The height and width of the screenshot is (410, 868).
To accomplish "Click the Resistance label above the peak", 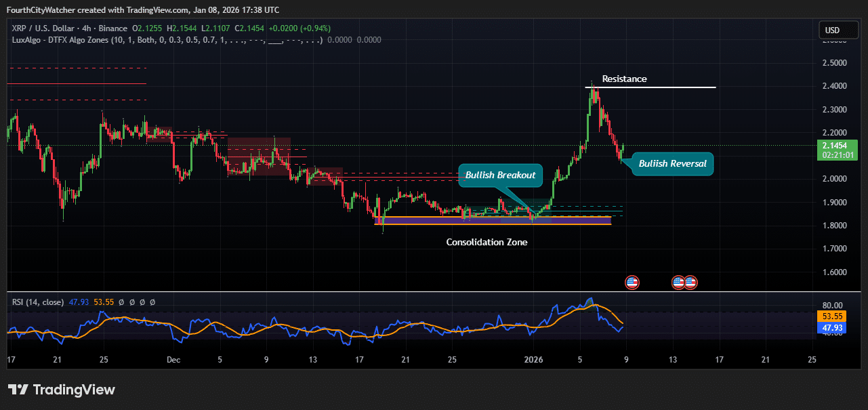I will click(623, 79).
